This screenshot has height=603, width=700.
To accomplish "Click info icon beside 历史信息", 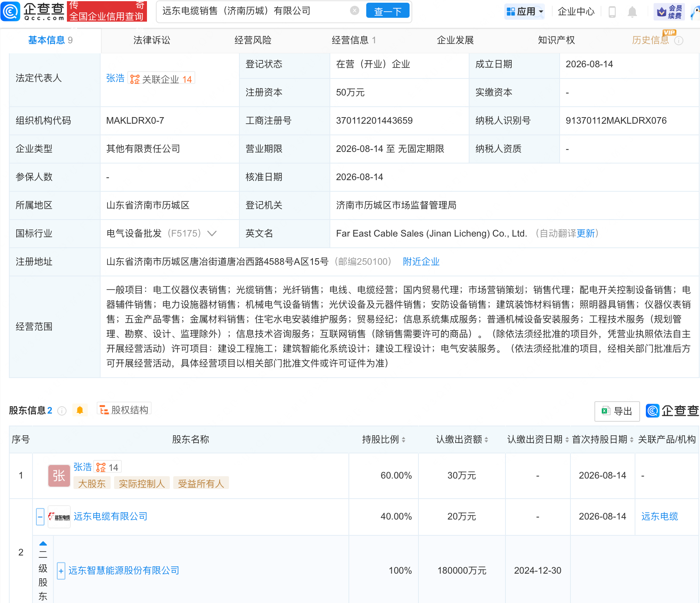I will point(679,41).
